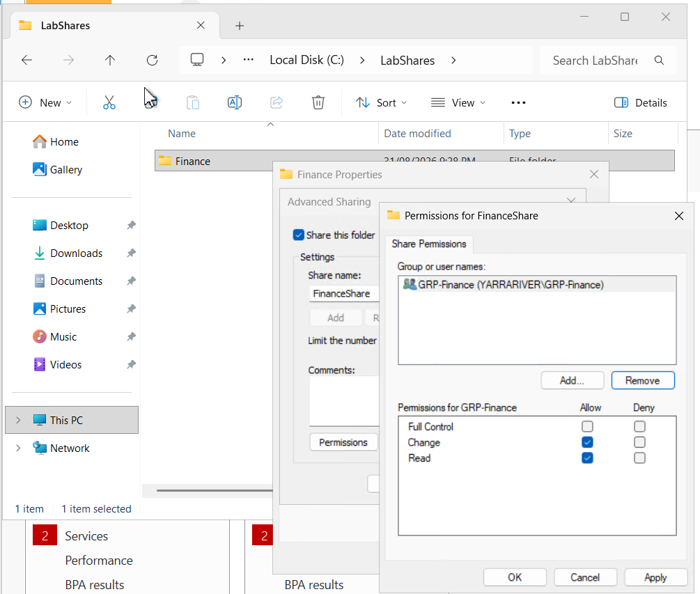
Task: Click the Rename toolbar icon
Action: [234, 102]
